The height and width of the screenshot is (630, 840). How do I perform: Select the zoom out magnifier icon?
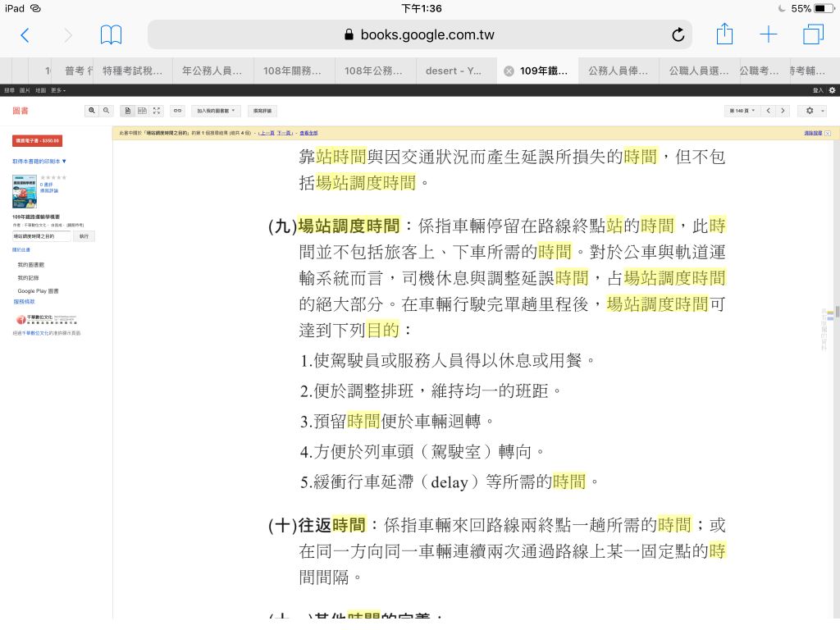[x=107, y=110]
